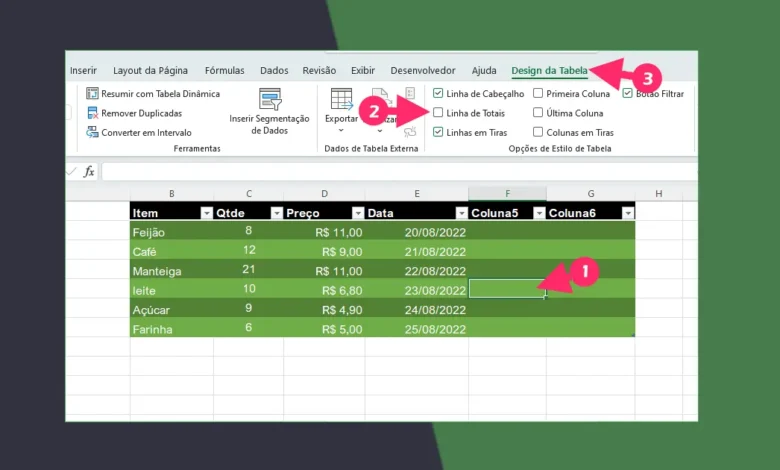
Task: Go to the Fórmulas tab
Action: click(224, 71)
